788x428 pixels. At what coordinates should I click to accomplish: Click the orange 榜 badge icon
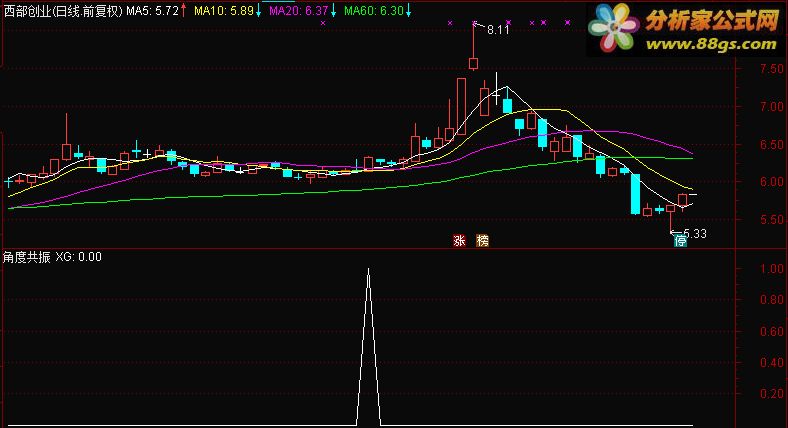482,241
